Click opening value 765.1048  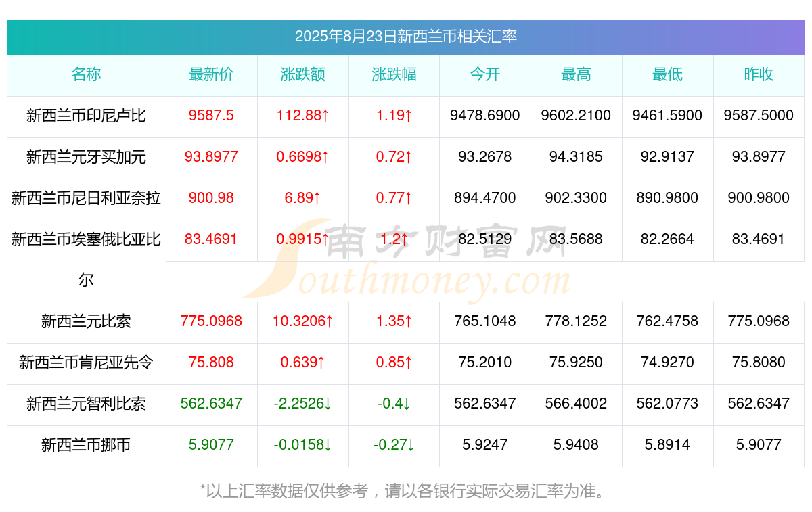(485, 321)
